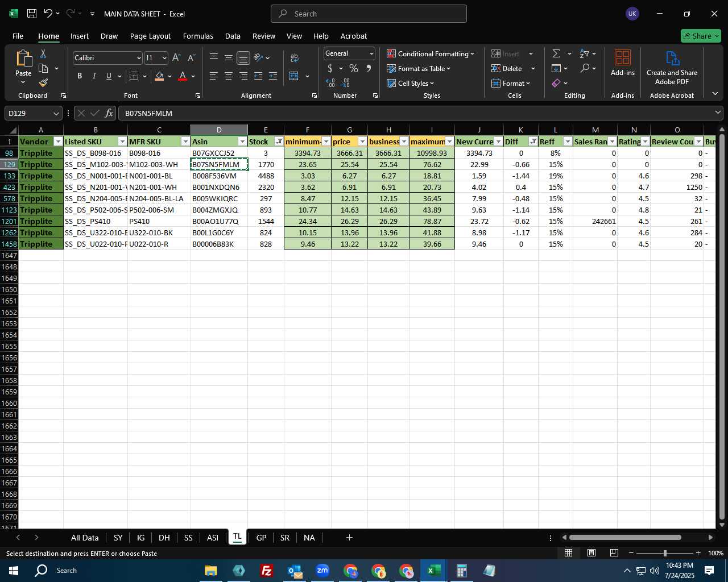The image size is (728, 582).
Task: Click Insert Function fx icon
Action: [x=109, y=113]
